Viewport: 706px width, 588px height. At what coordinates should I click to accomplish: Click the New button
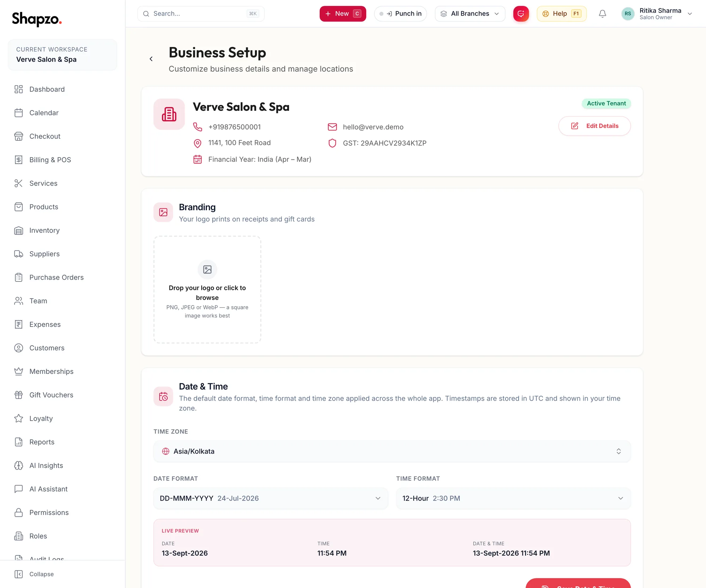click(x=343, y=14)
